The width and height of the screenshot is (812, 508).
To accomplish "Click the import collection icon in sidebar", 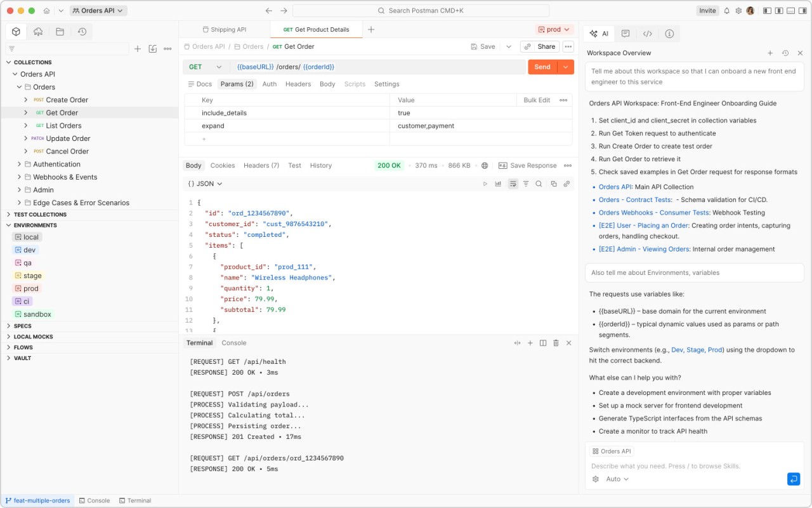I will tap(152, 49).
